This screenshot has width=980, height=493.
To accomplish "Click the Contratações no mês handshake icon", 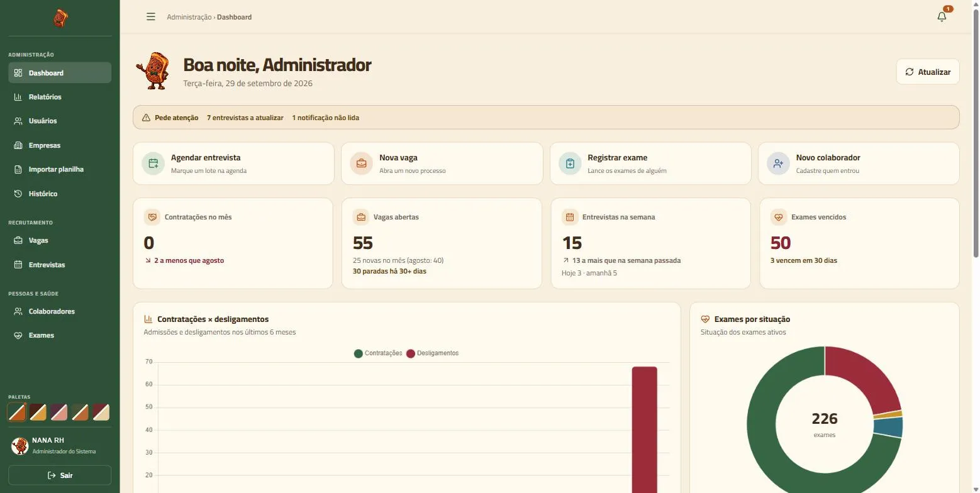I will tap(152, 217).
